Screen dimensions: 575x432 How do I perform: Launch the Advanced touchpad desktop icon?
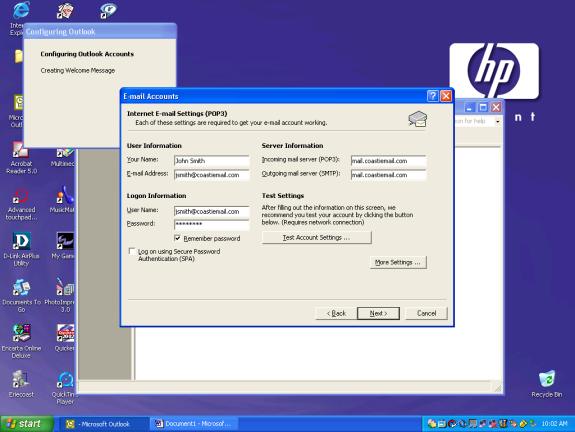tap(21, 197)
